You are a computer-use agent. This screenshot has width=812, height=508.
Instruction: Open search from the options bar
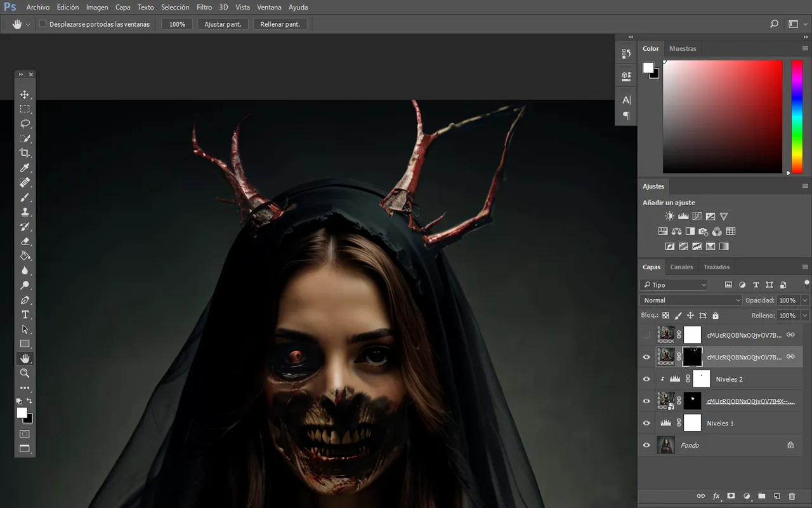click(x=774, y=24)
